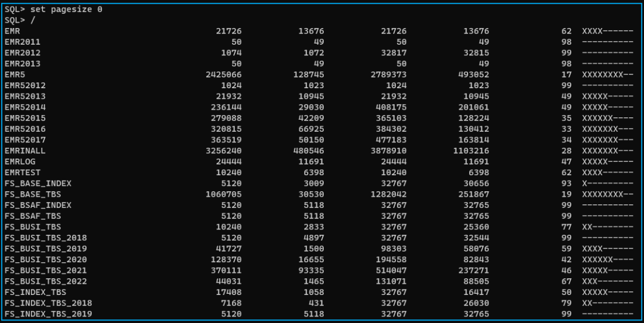
Task: Click the value 1060705 in FS_BASE_TBS row
Action: [224, 194]
